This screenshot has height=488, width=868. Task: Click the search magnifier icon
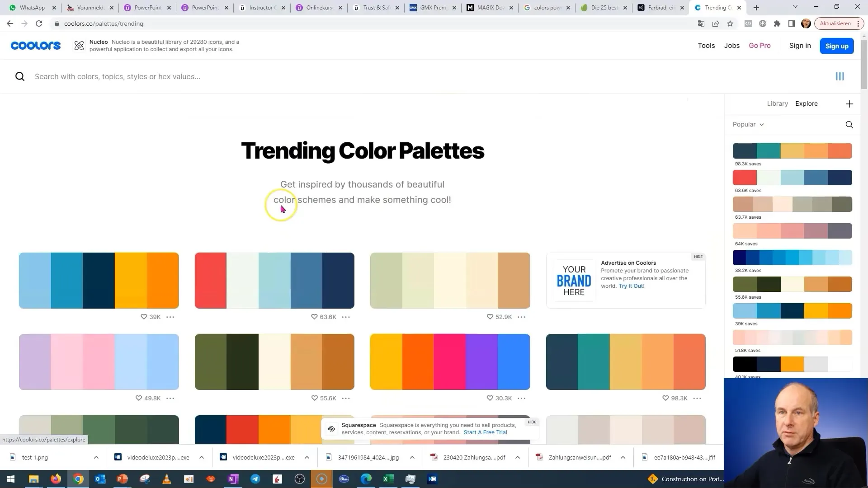pos(20,76)
